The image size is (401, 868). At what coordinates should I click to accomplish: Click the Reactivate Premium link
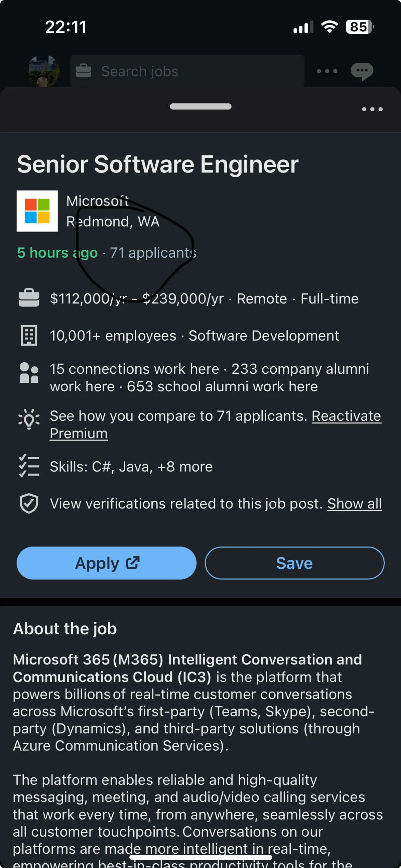(346, 416)
